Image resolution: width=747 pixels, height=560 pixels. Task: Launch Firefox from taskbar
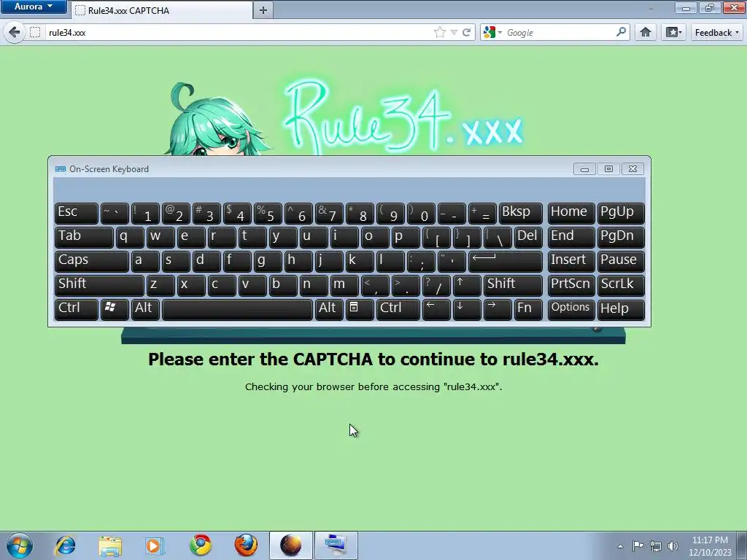pyautogui.click(x=246, y=545)
